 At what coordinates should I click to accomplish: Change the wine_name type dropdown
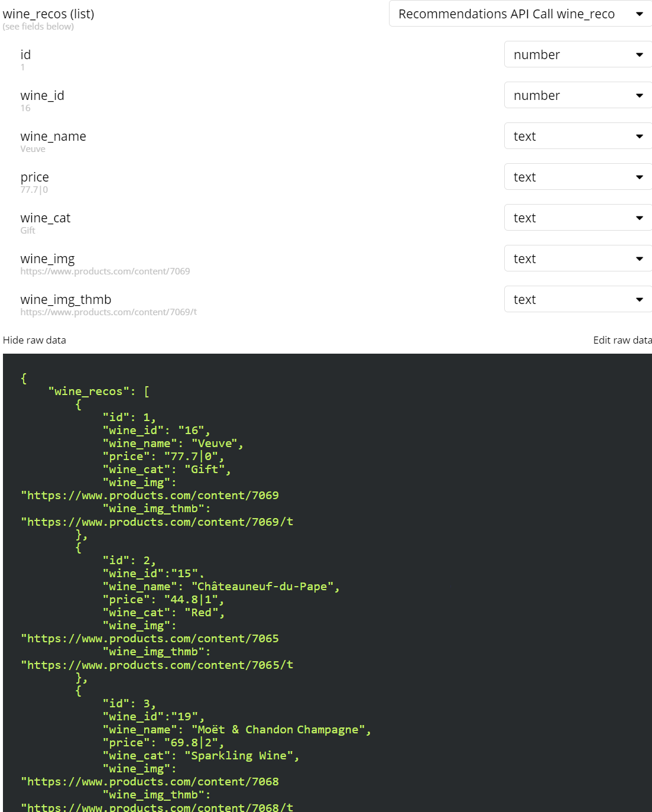point(578,136)
